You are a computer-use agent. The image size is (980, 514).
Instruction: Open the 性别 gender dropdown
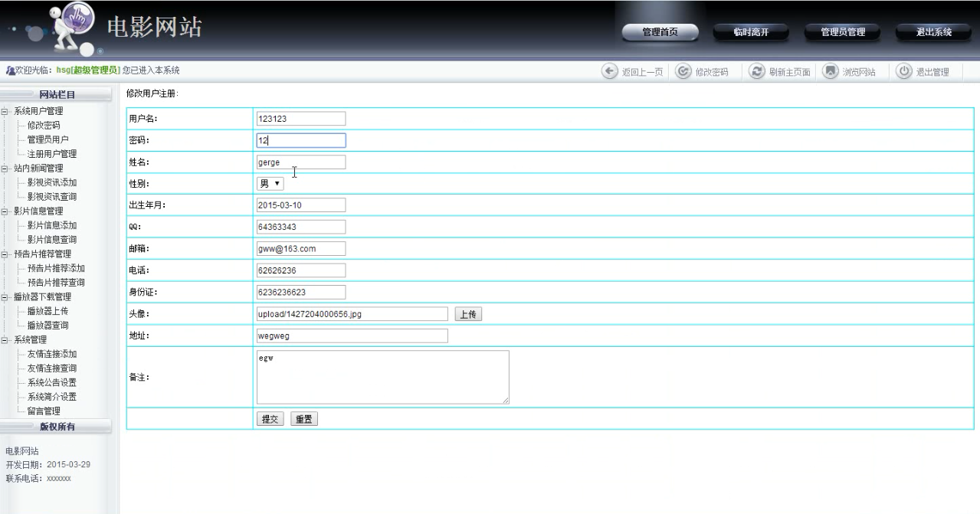coord(270,184)
